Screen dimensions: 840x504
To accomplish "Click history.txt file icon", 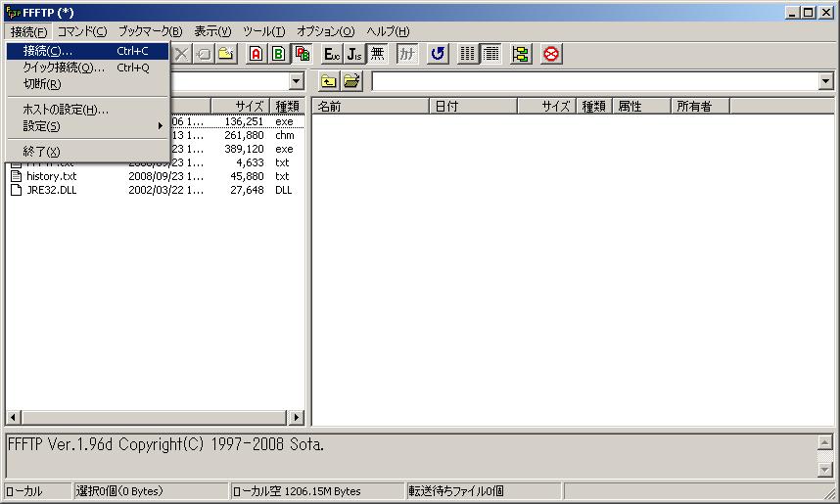I will 17,176.
